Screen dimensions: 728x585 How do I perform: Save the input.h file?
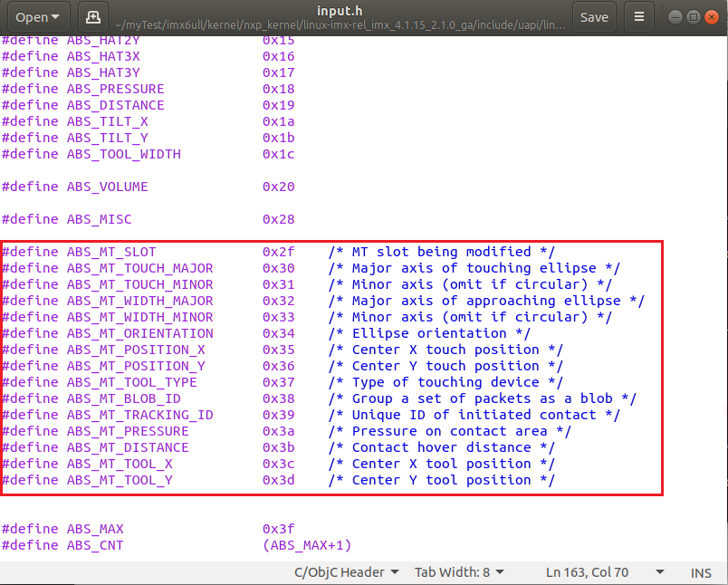click(594, 17)
